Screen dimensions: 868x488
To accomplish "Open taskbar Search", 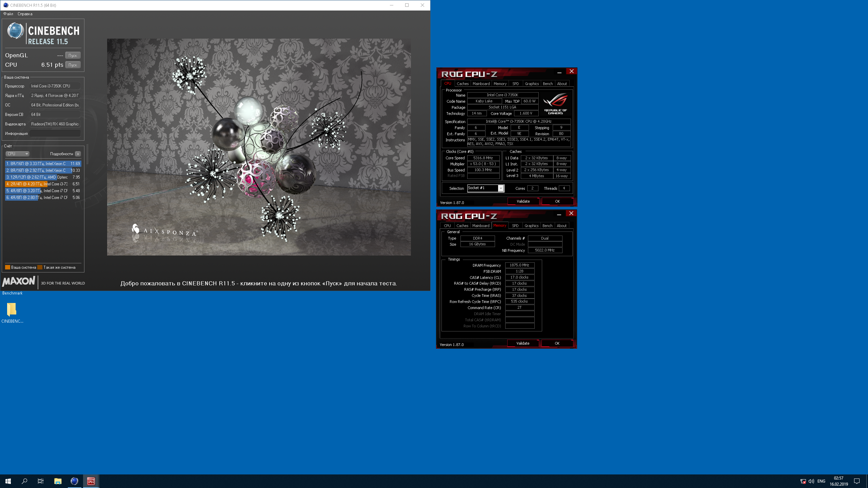I will (24, 481).
